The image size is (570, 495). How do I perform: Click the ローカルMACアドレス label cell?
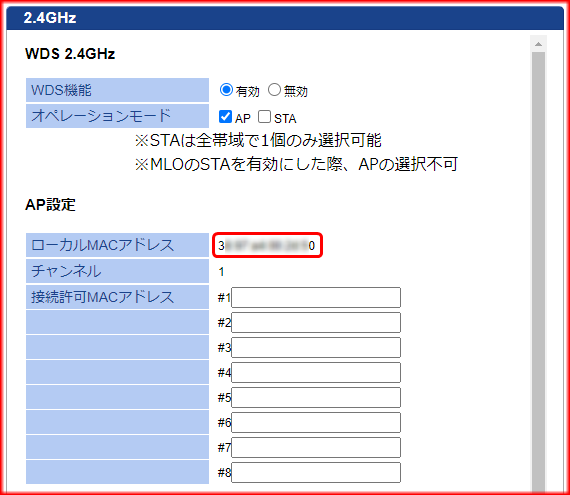[117, 245]
